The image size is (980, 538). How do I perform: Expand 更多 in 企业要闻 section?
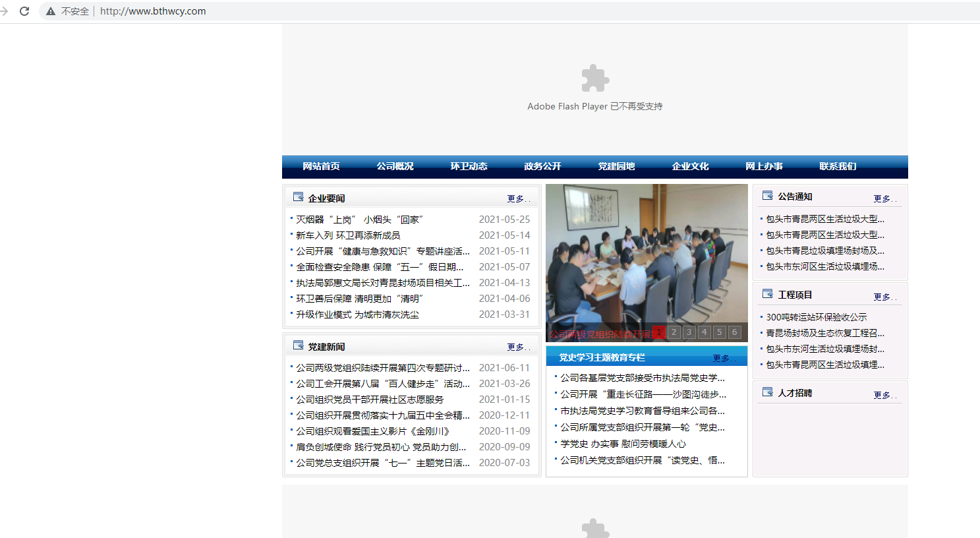pos(517,198)
